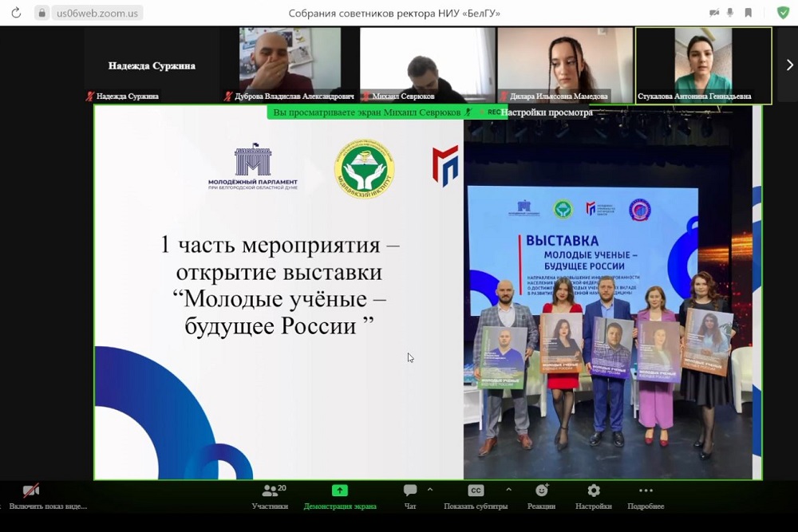Image resolution: width=798 pixels, height=532 pixels.
Task: Click the bookmark icon in the address bar
Action: 748,13
